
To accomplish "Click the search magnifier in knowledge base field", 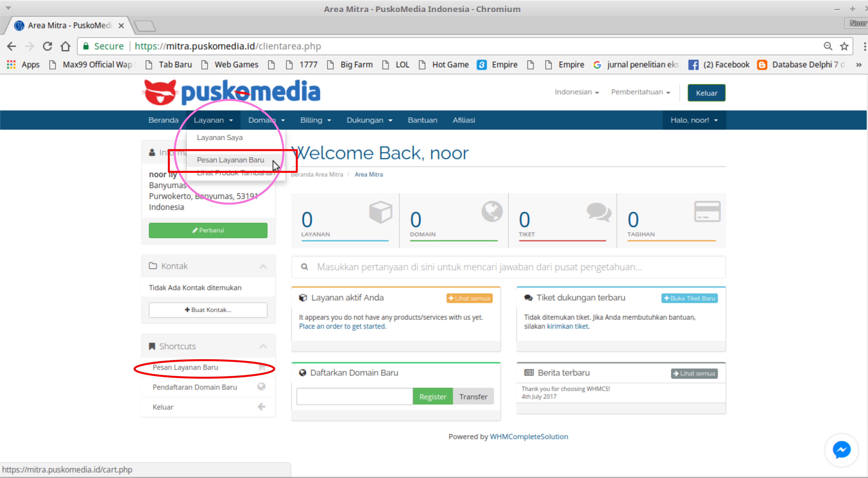I will click(x=304, y=267).
